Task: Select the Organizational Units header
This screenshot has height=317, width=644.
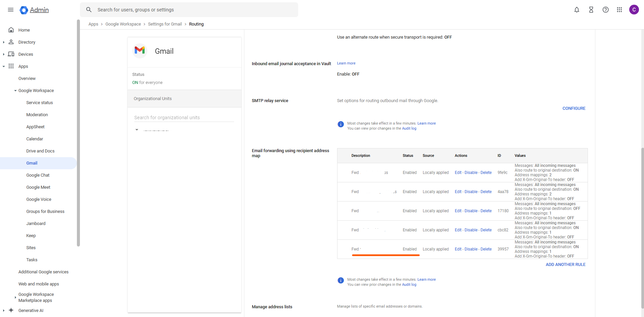Action: (x=184, y=99)
